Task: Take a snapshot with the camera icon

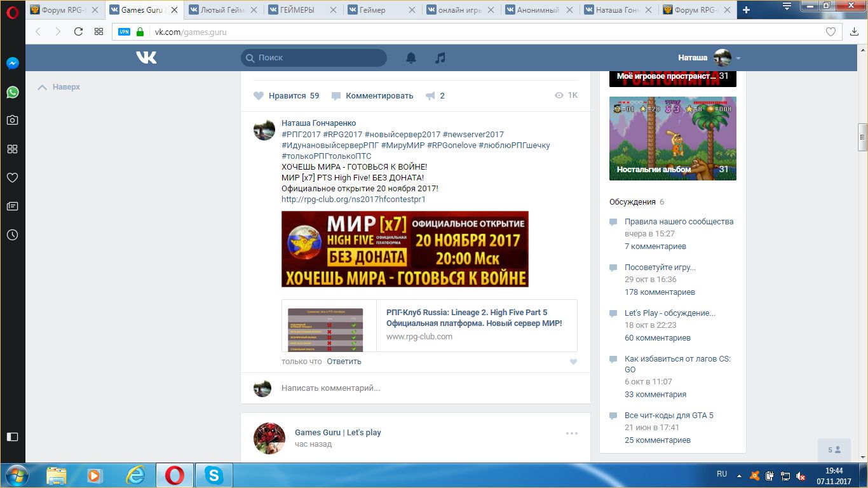Action: [12, 120]
